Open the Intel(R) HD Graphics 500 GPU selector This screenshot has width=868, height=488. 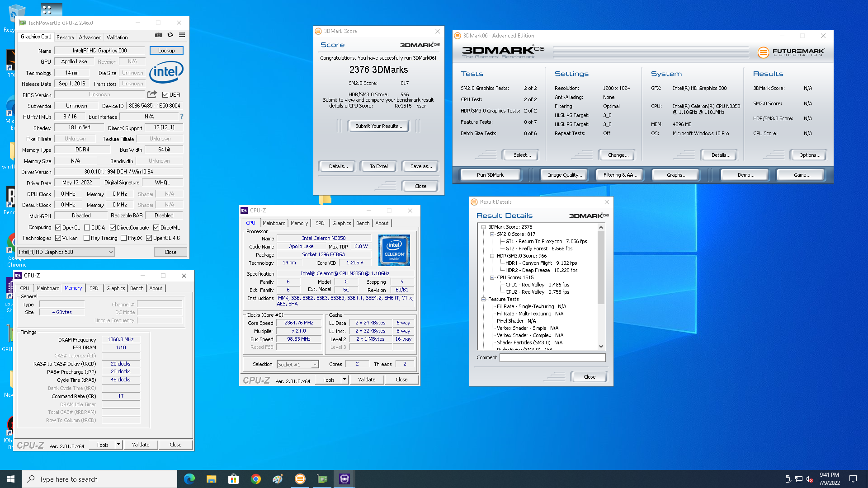tap(66, 252)
